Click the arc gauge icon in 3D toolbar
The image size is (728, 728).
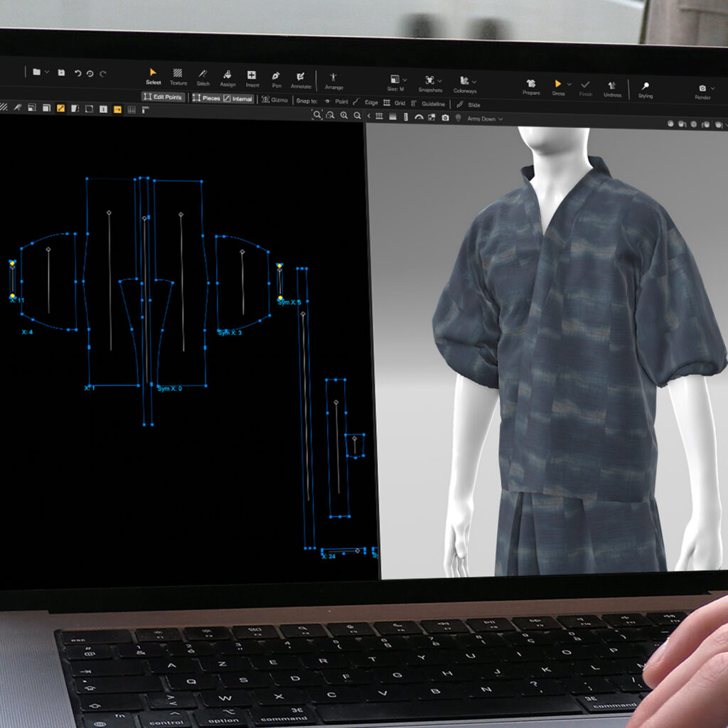point(419,117)
